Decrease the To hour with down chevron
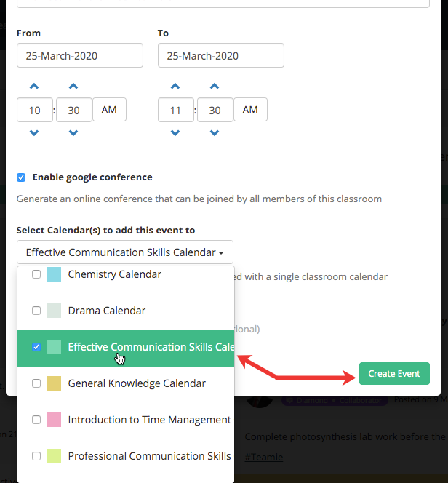448x483 pixels. (175, 133)
